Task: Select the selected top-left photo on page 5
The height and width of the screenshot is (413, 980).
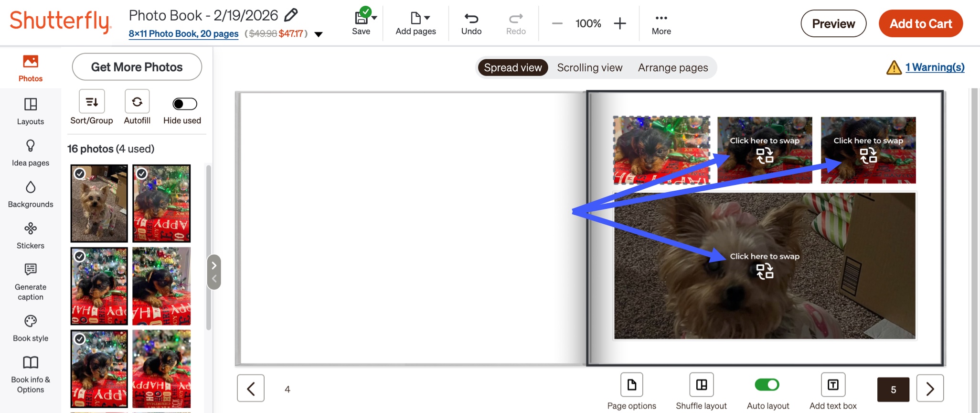Action: click(x=661, y=150)
